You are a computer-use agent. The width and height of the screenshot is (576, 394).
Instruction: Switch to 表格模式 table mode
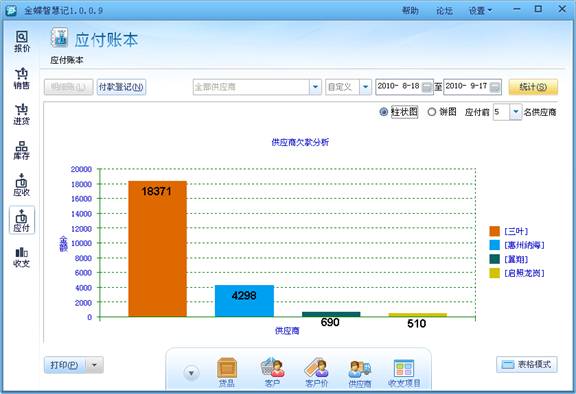pos(527,364)
